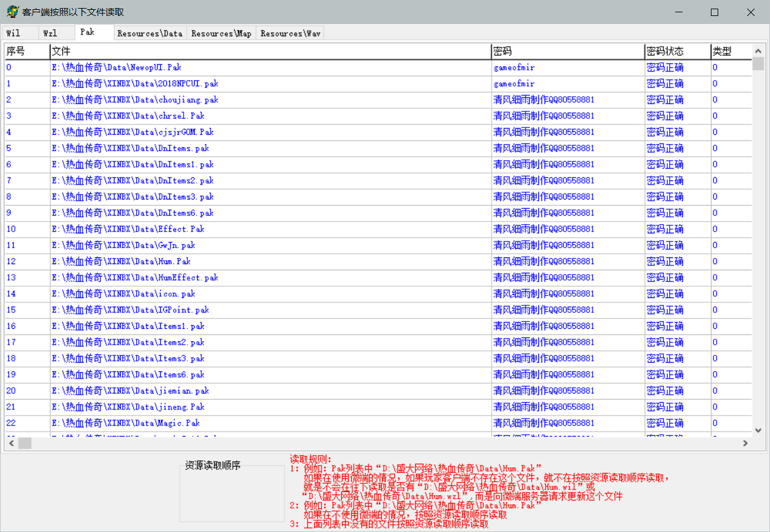Screen dimensions: 770x532
Task: Click the 文件 column header
Action: click(270, 51)
